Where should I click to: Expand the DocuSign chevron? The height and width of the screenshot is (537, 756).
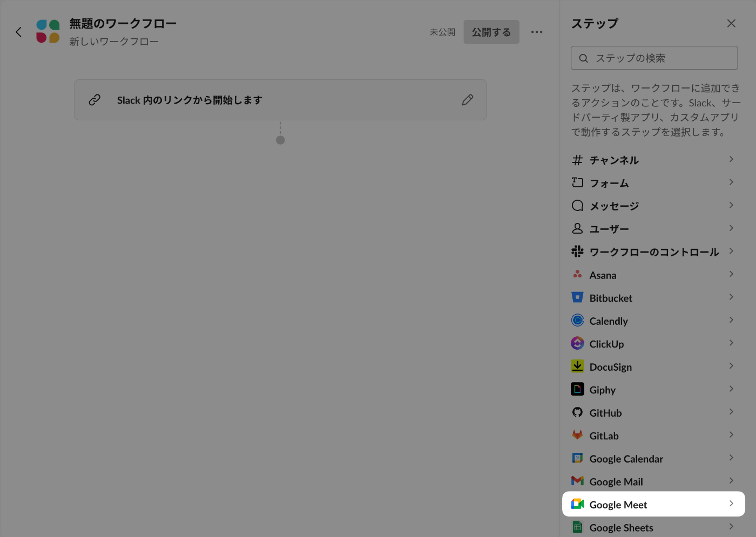click(731, 366)
